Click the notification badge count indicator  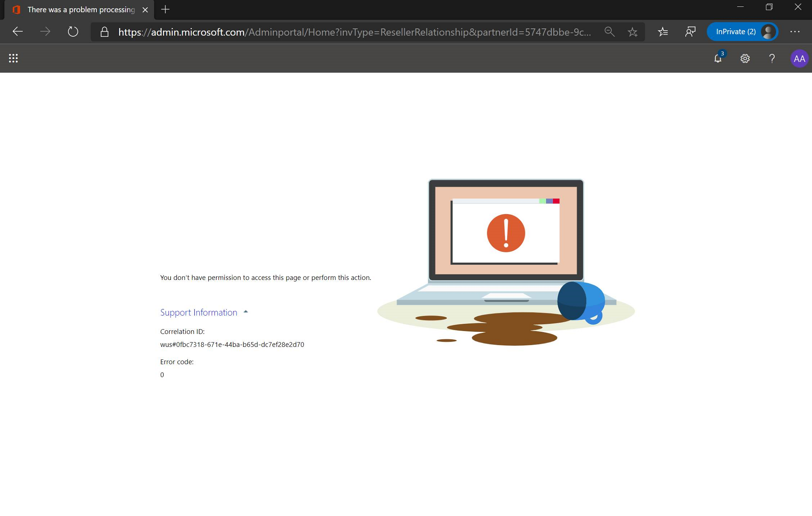tap(722, 52)
